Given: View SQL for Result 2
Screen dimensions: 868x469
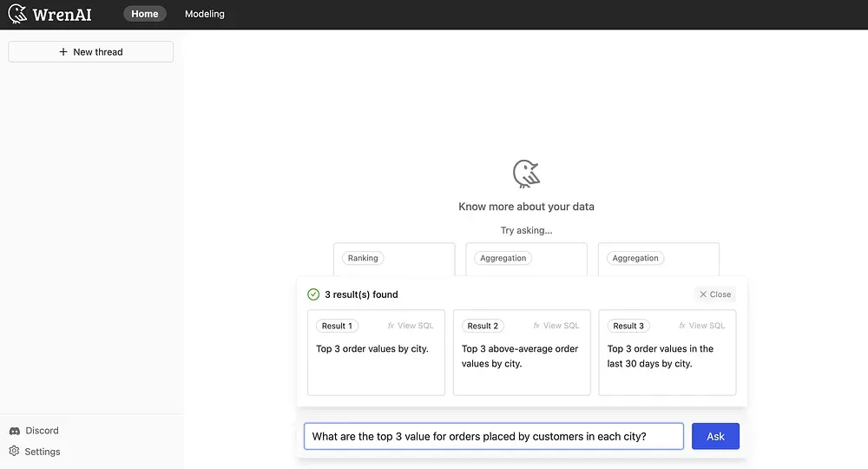Looking at the screenshot, I should click(556, 326).
